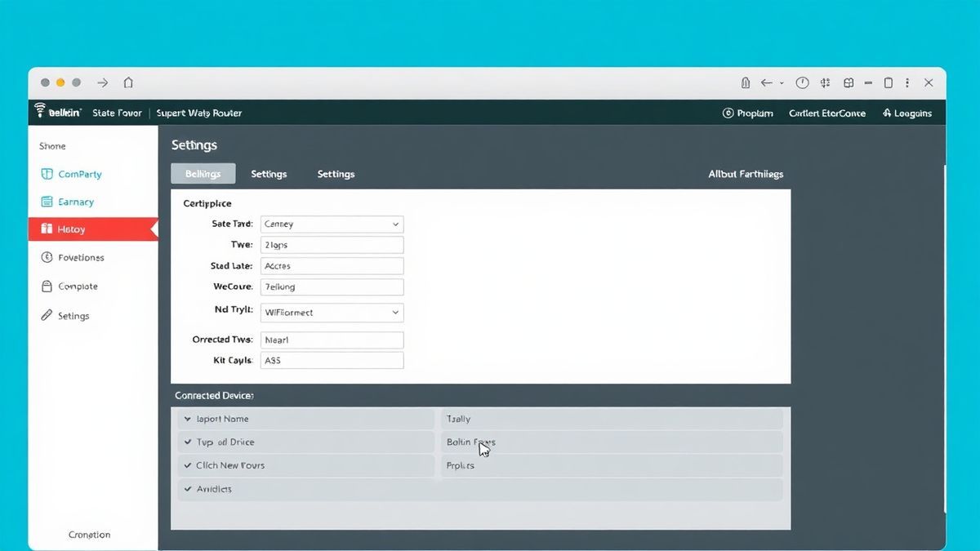980x551 pixels.
Task: Go to the home icon in the browser toolbar
Action: (x=128, y=82)
